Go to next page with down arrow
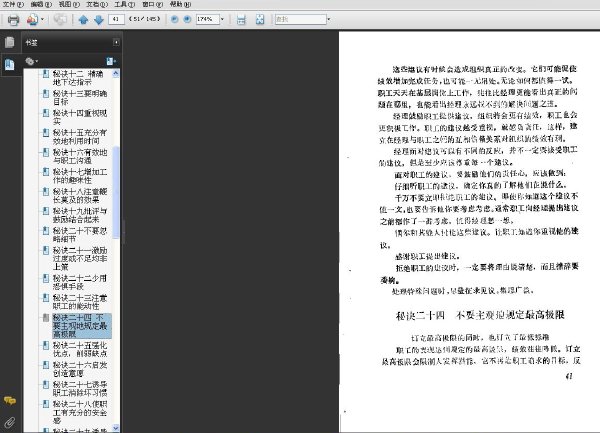 pyautogui.click(x=99, y=20)
